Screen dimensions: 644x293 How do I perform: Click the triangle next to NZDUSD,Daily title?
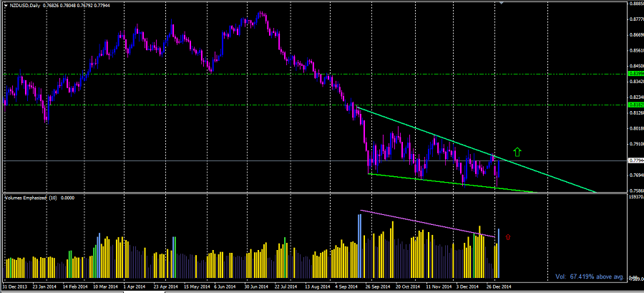coord(6,6)
